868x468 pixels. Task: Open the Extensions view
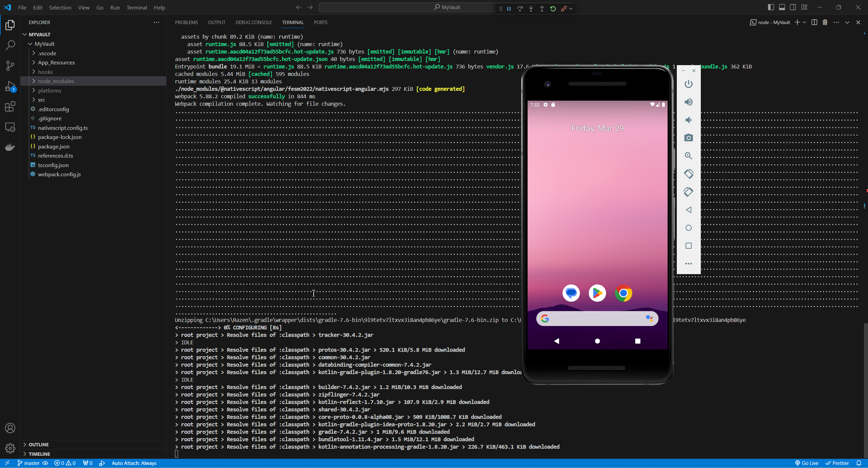coord(10,107)
